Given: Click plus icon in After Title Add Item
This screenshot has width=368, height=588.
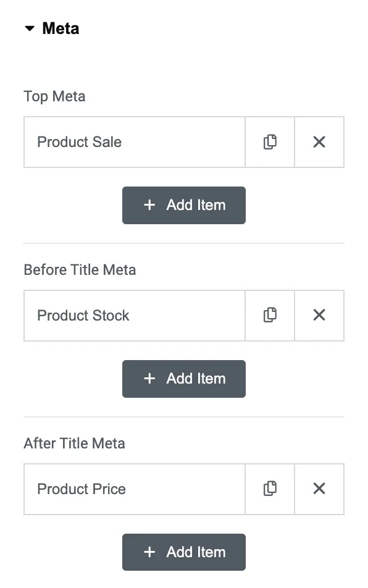Looking at the screenshot, I should point(149,552).
